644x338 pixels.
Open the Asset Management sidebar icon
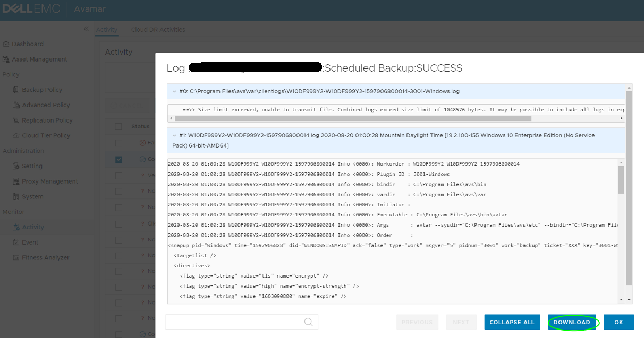coord(6,59)
